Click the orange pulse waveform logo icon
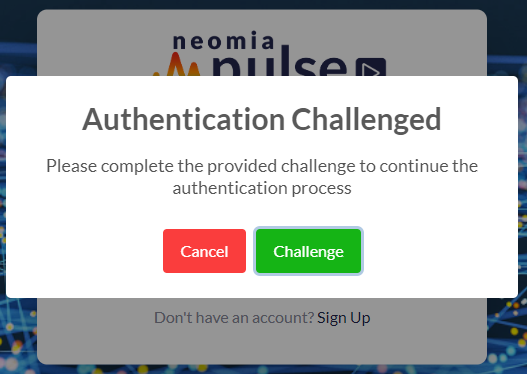Screen dimensions: 527x374 click(177, 65)
